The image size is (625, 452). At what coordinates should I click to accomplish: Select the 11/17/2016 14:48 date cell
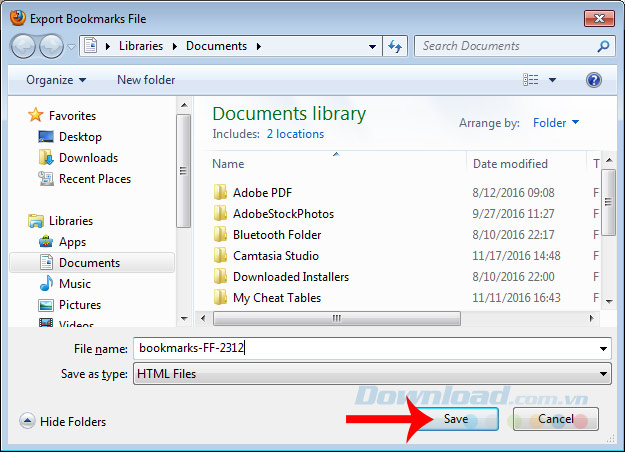(x=517, y=255)
